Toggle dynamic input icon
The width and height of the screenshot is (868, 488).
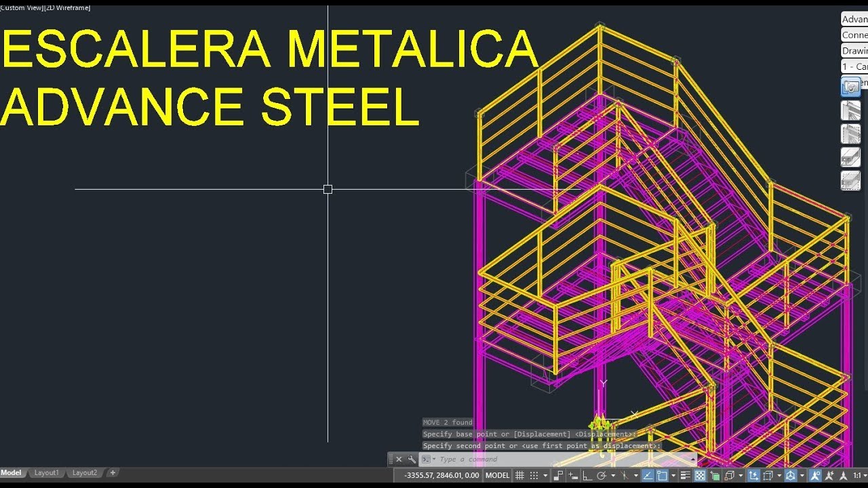click(x=573, y=475)
